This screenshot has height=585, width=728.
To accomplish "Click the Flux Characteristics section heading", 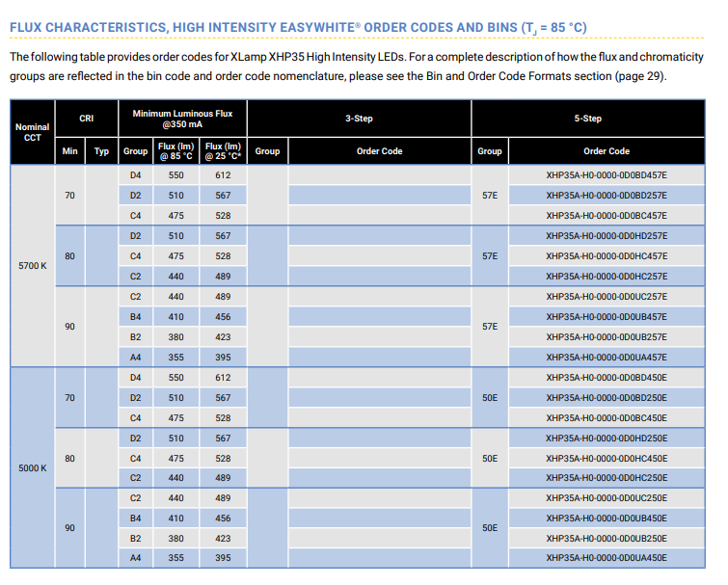I will (298, 27).
